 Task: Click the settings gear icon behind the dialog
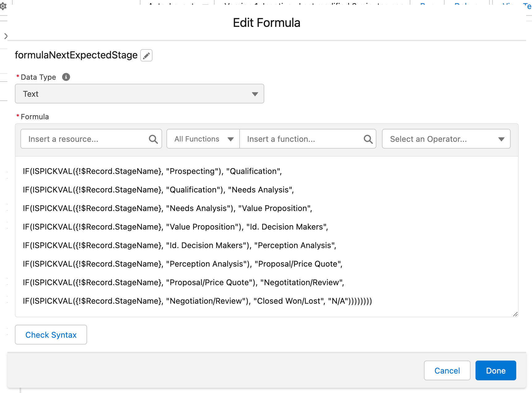[x=3, y=6]
